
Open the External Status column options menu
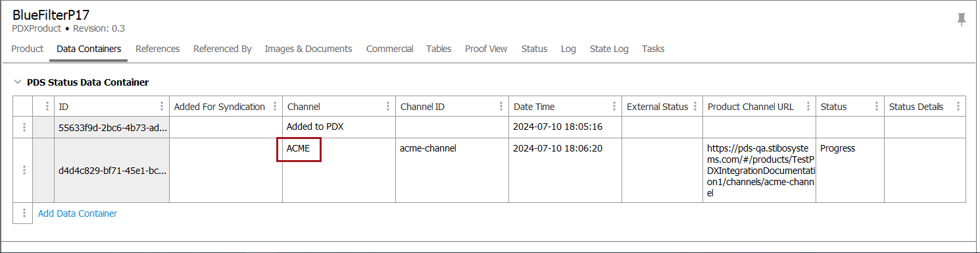pyautogui.click(x=695, y=106)
